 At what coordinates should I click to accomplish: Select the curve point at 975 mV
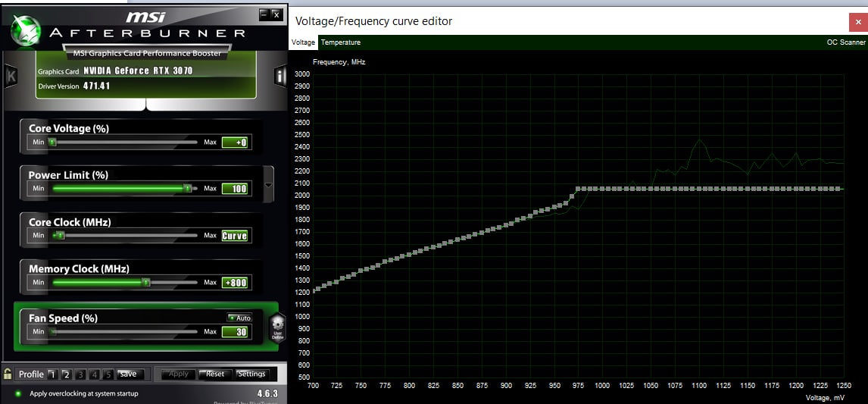(578, 189)
